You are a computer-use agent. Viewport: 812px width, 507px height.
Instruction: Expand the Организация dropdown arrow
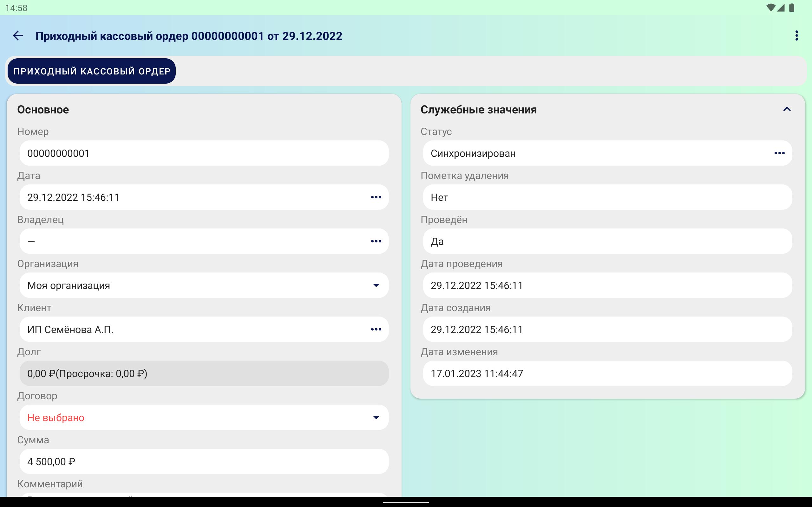point(376,286)
